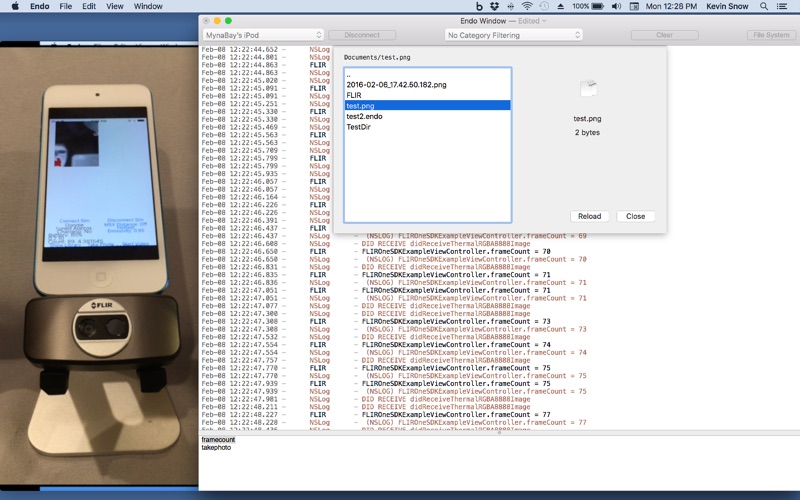
Task: Open the Apple menu
Action: pyautogui.click(x=15, y=6)
